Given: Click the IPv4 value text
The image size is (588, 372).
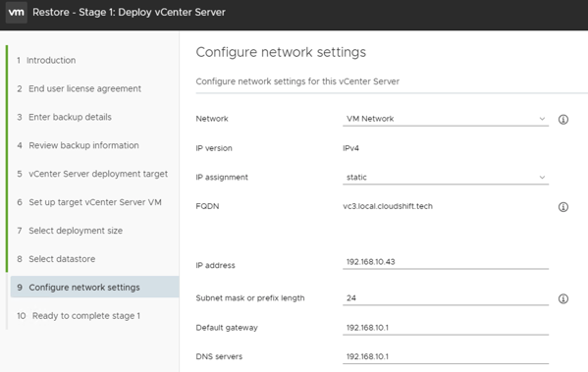Looking at the screenshot, I should coord(350,148).
